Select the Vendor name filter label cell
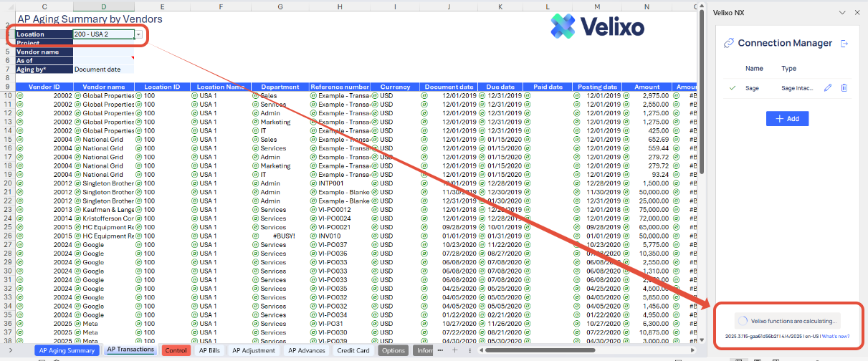 [44, 52]
